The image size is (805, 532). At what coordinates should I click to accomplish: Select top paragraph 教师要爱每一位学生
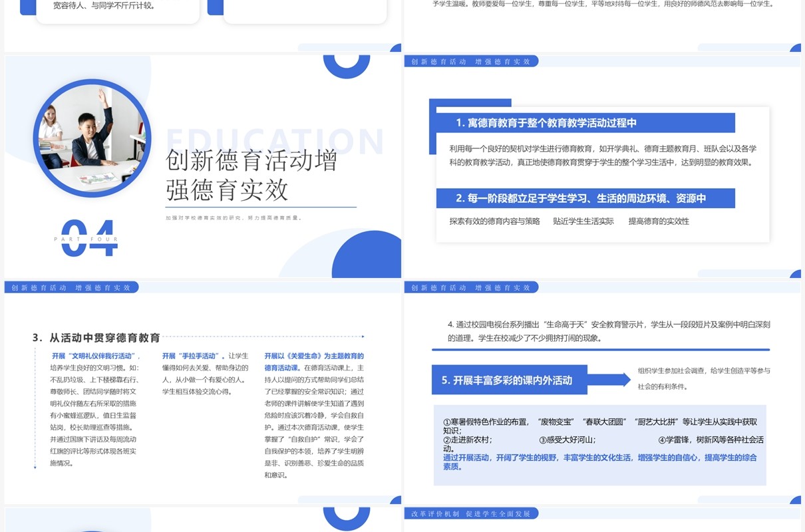tap(602, 4)
